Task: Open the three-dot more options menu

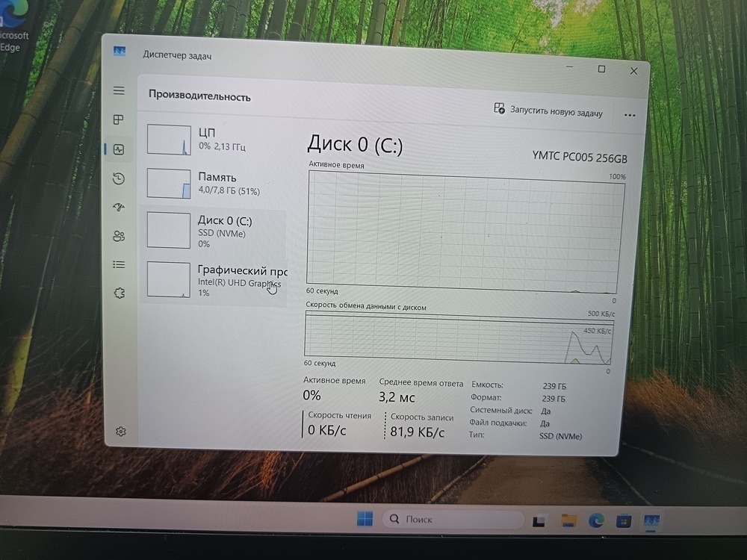Action: pyautogui.click(x=629, y=116)
